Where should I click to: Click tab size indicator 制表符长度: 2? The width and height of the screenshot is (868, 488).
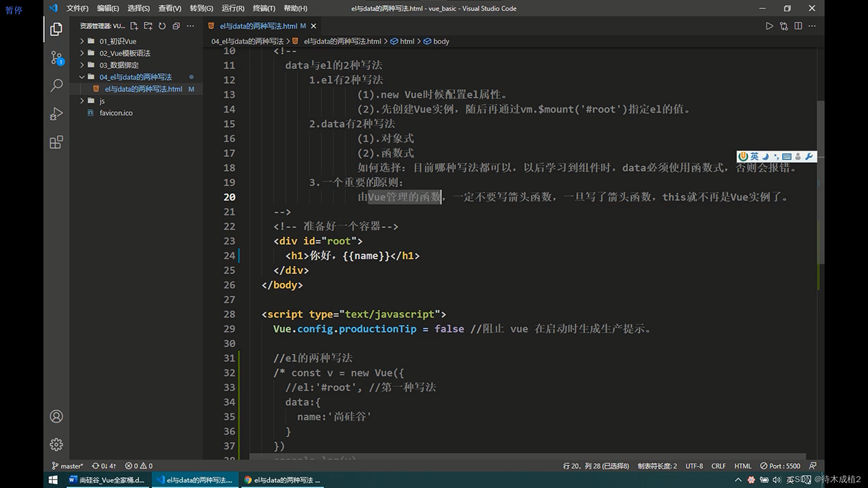(657, 466)
